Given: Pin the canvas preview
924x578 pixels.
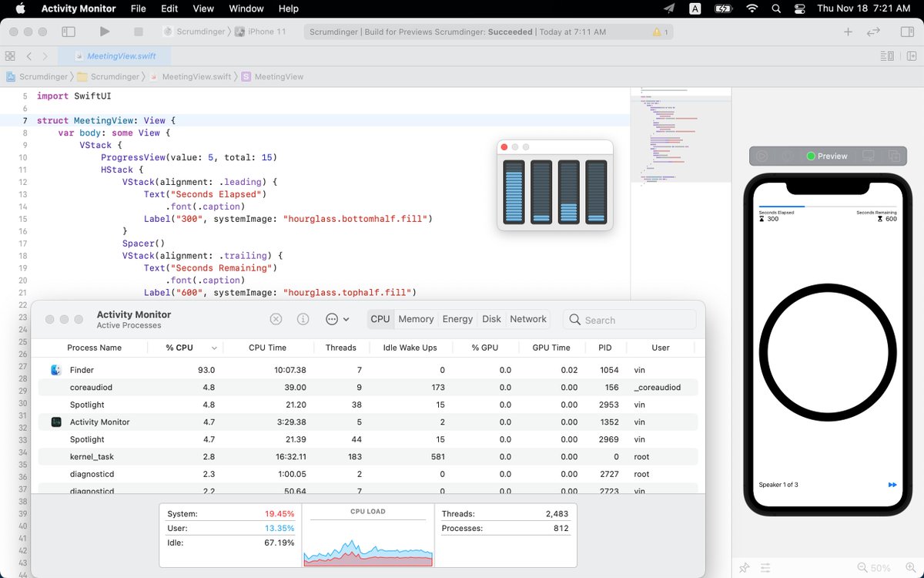Looking at the screenshot, I should point(745,568).
